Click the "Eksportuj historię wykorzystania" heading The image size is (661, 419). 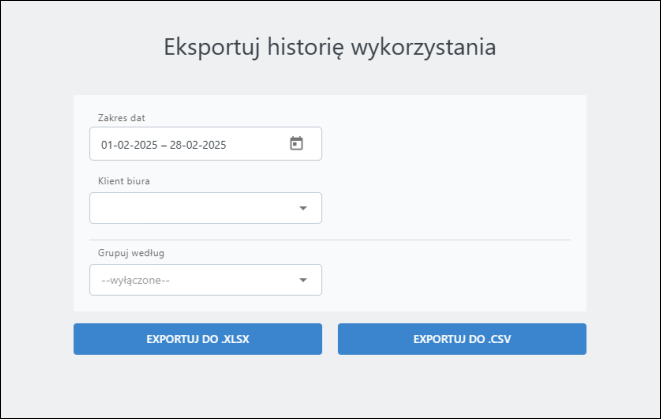click(x=329, y=47)
